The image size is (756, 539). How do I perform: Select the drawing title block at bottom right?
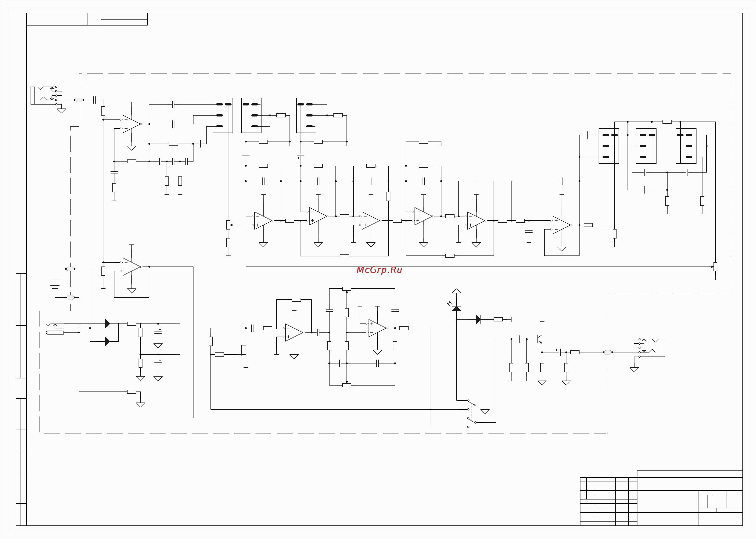coord(661,498)
